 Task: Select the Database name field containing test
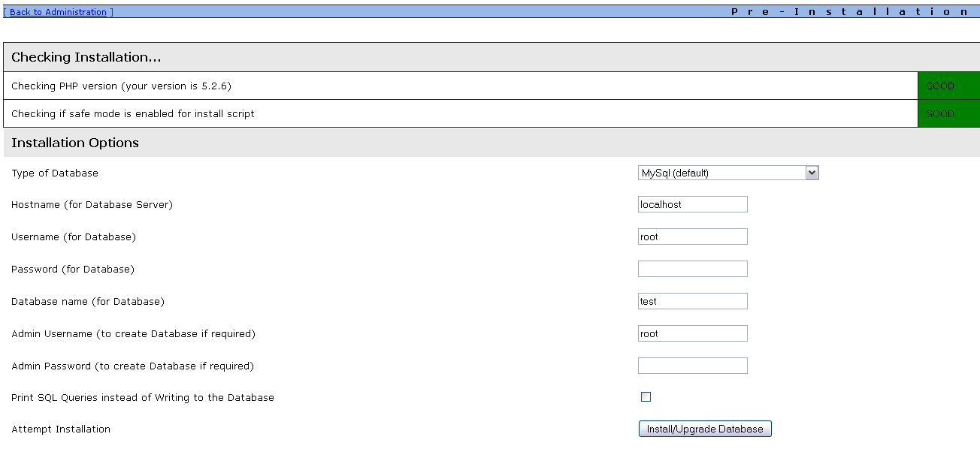click(x=692, y=301)
